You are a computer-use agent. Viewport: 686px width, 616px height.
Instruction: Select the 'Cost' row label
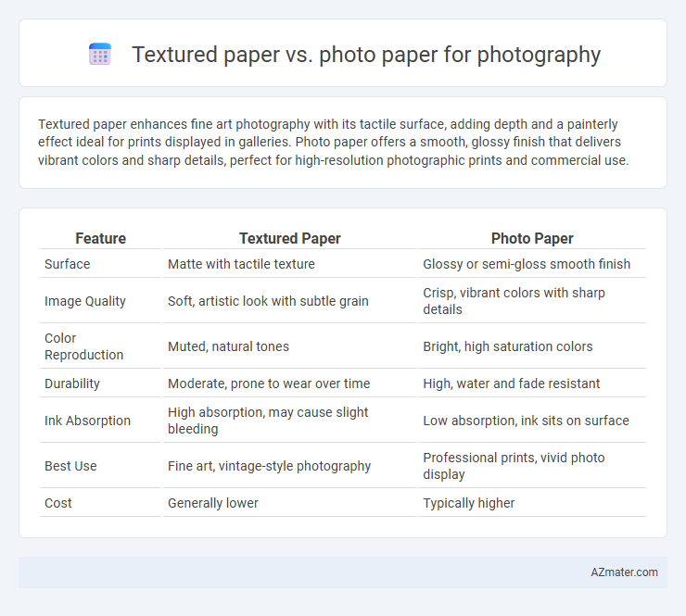58,503
